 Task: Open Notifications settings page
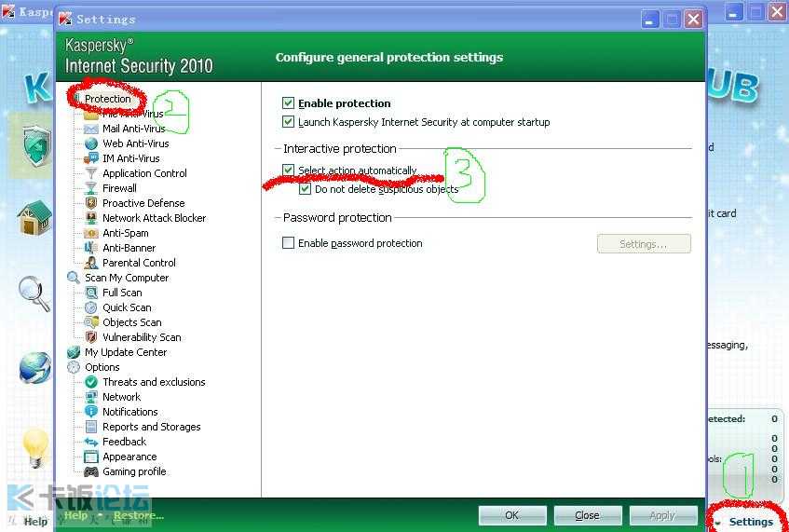[x=130, y=412]
